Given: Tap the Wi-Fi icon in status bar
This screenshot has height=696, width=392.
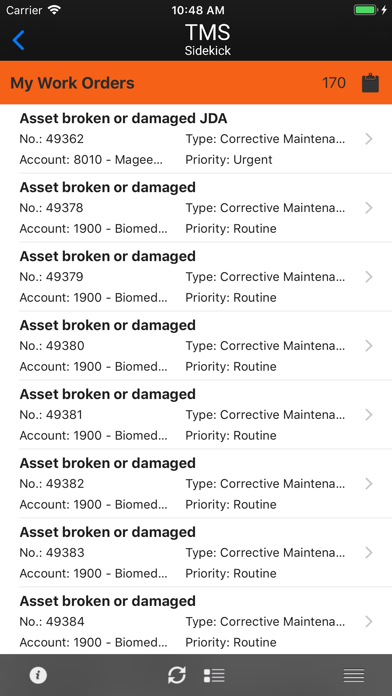Looking at the screenshot, I should point(55,10).
